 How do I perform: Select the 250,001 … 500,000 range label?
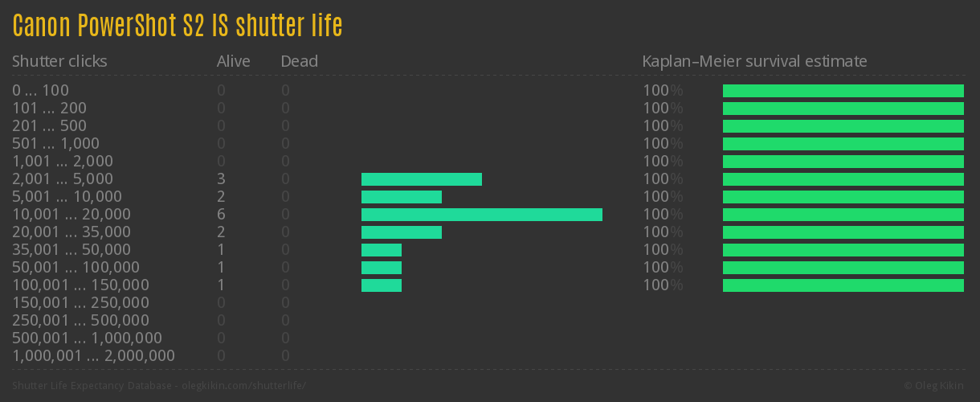pyautogui.click(x=80, y=321)
